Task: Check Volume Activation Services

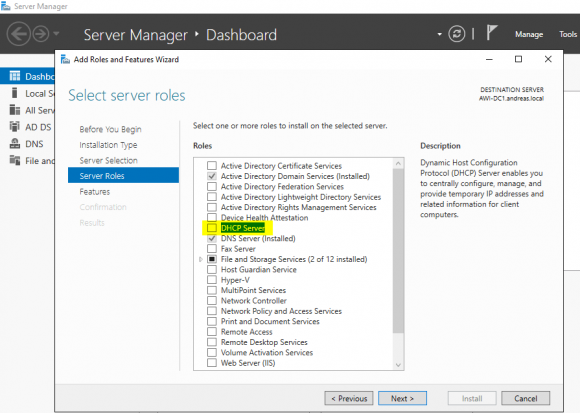Action: (x=212, y=352)
